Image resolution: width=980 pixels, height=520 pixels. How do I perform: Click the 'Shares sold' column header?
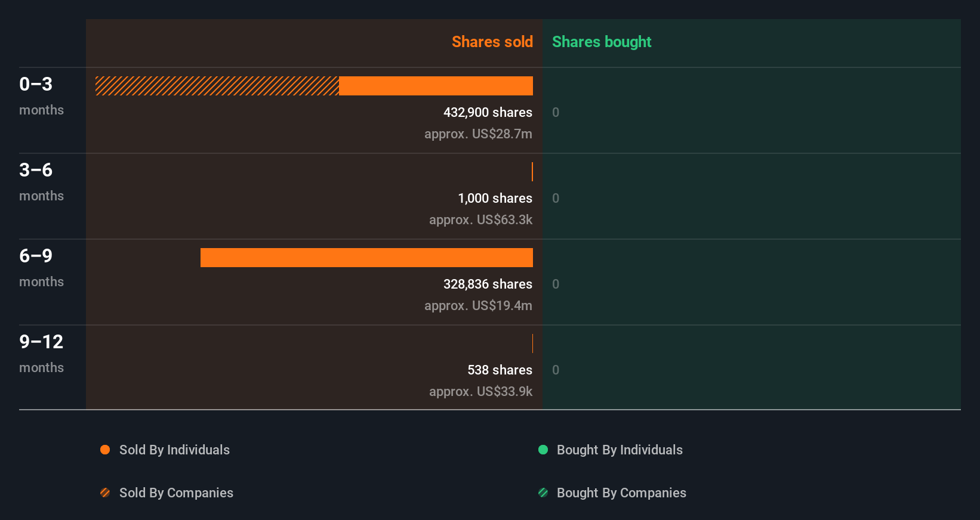tap(492, 42)
